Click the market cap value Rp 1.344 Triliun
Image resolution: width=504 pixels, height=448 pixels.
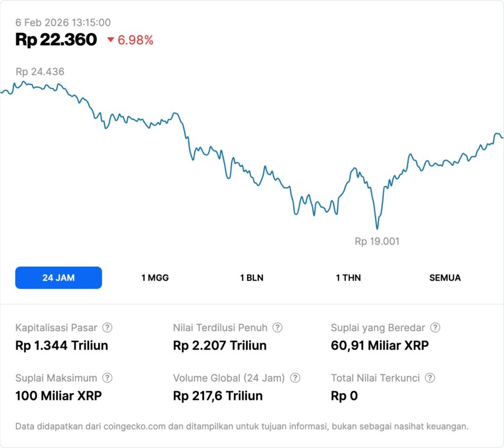click(x=62, y=346)
